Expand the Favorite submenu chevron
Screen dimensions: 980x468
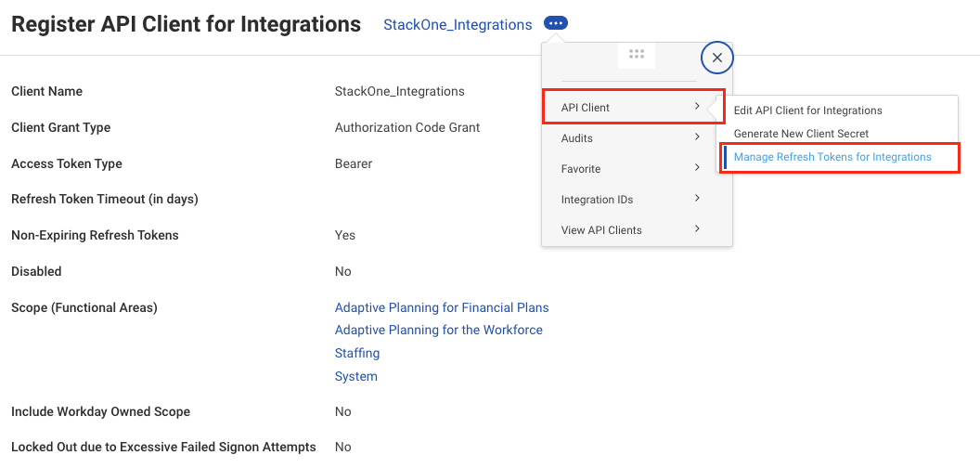(696, 168)
